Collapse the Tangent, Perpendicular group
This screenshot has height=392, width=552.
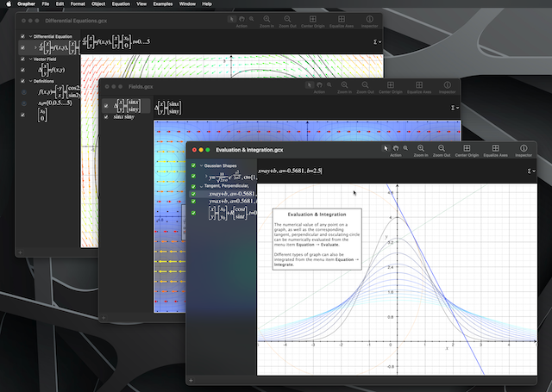pos(201,186)
